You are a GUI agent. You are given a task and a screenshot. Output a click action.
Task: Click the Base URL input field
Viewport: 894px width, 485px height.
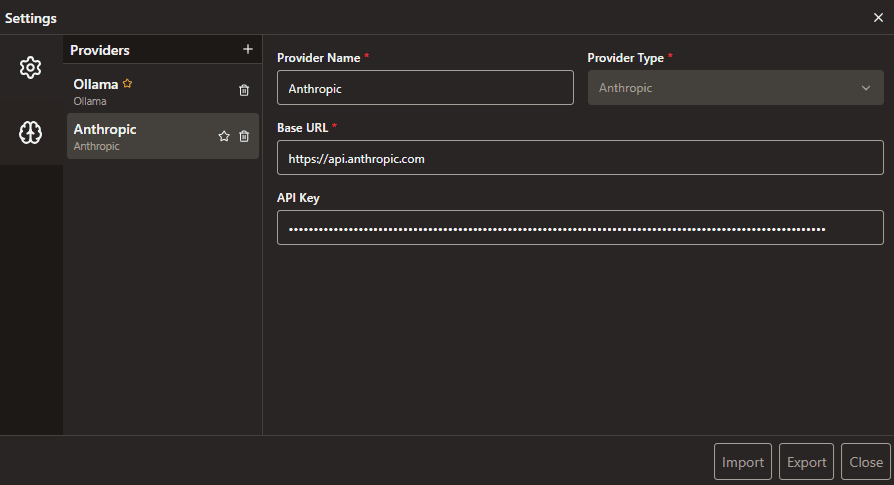(580, 158)
